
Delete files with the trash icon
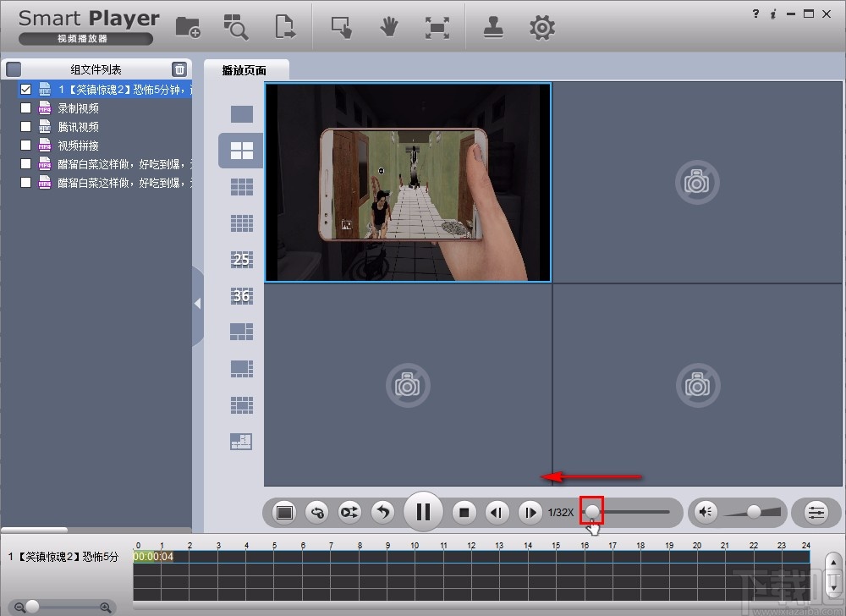coord(179,69)
